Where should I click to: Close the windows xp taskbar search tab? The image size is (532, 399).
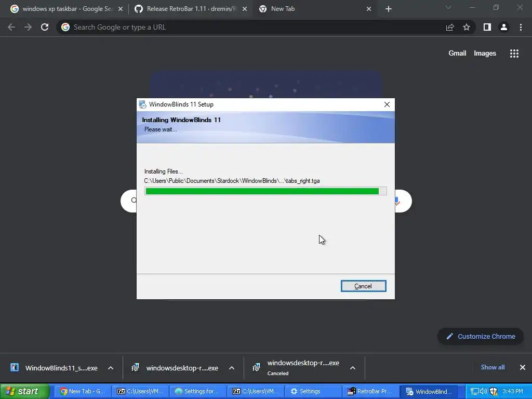[121, 9]
